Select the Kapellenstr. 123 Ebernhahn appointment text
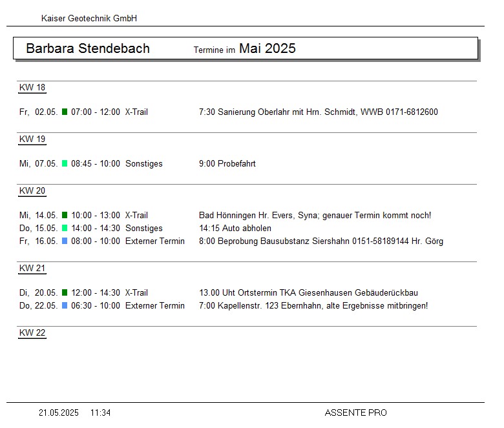 313,306
